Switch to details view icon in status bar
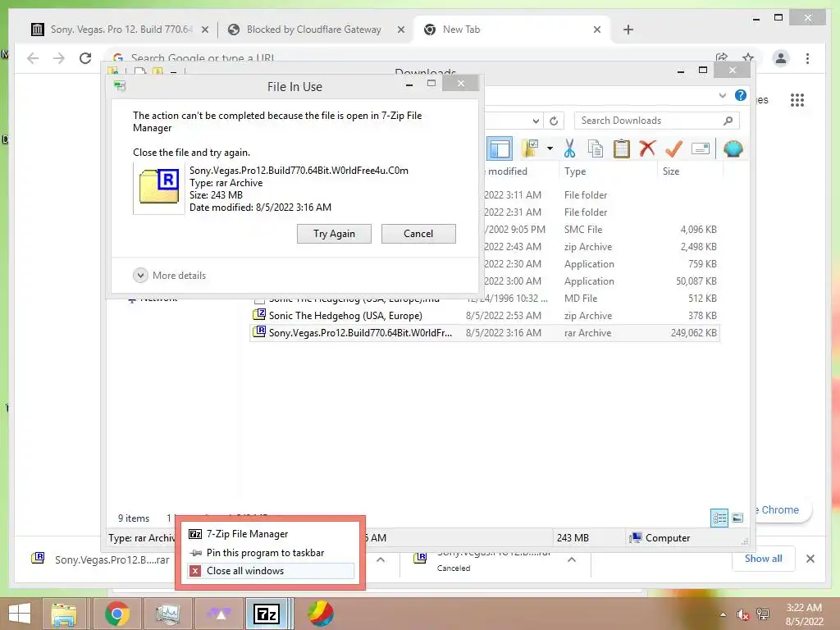This screenshot has width=840, height=630. [x=719, y=518]
